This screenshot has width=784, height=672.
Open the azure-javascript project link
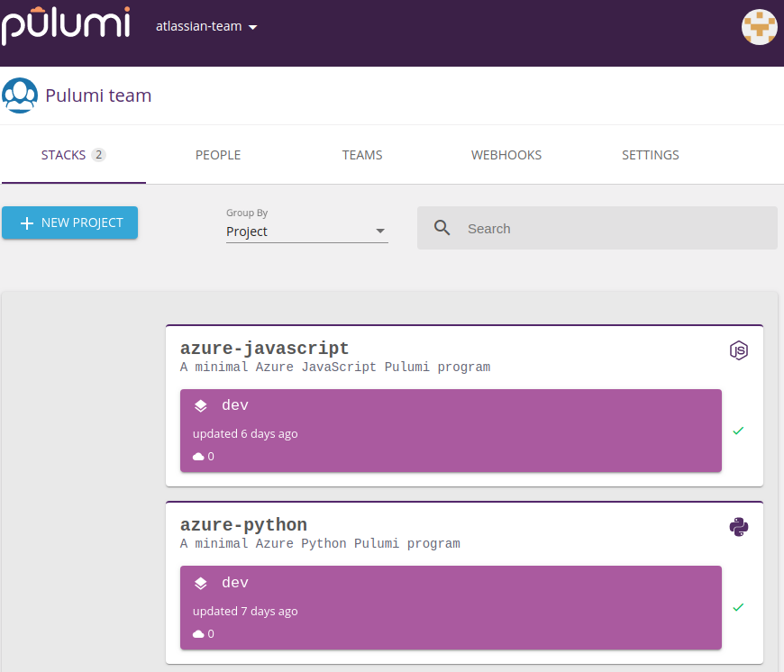click(x=266, y=348)
